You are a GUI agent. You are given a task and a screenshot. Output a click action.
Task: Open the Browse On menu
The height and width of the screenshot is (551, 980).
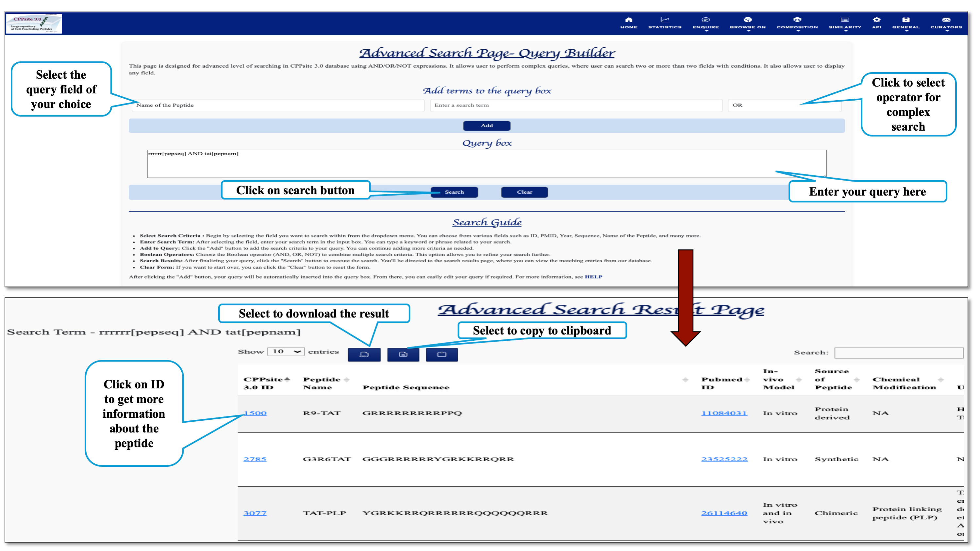[x=747, y=23]
